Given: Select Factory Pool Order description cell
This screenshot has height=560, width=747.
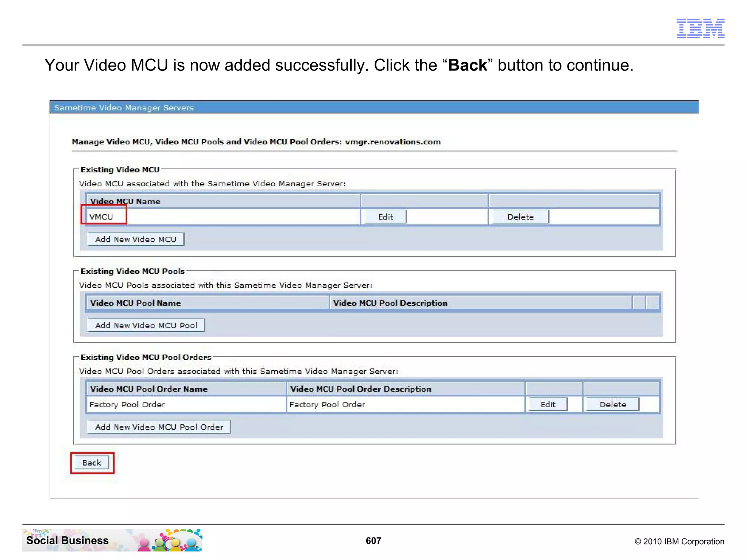Looking at the screenshot, I should pos(406,404).
